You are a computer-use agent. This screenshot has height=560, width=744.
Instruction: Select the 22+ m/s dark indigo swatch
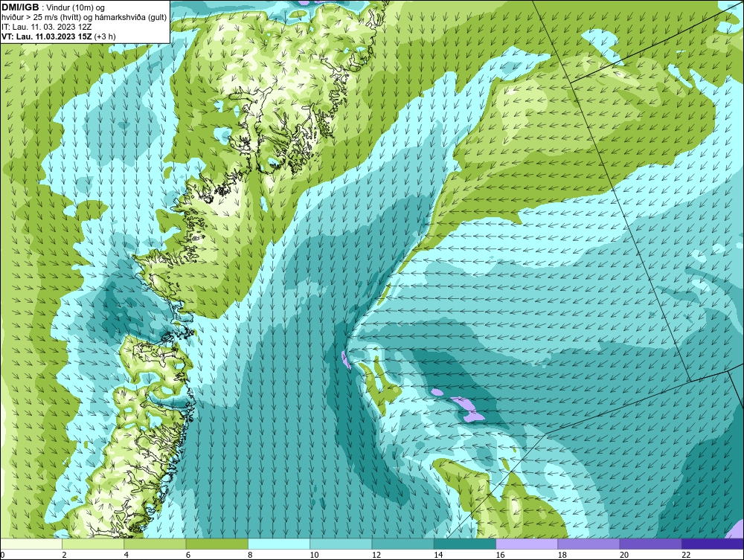713,544
